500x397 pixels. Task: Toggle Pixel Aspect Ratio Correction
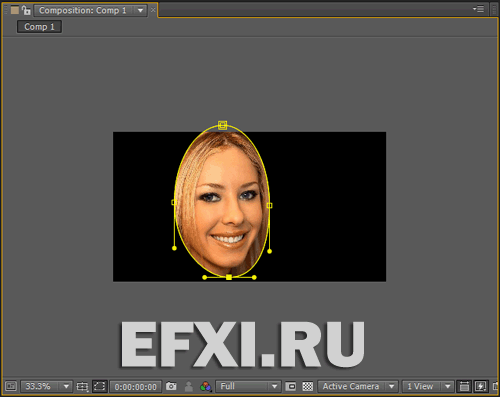point(464,386)
